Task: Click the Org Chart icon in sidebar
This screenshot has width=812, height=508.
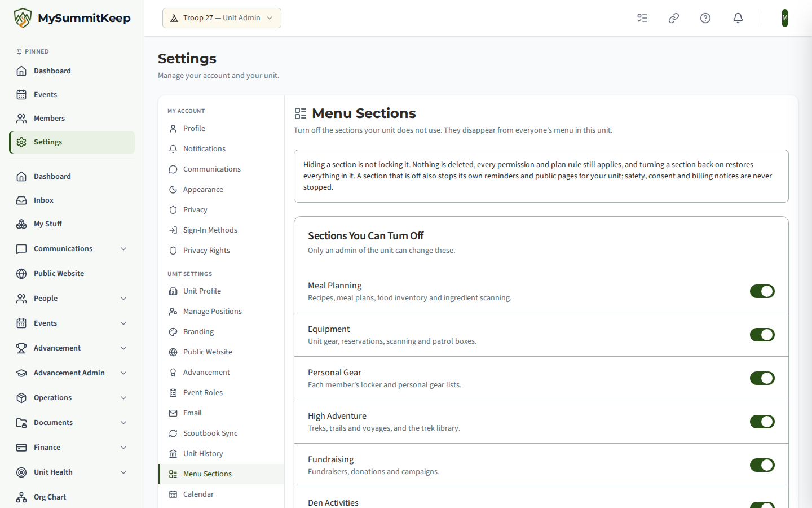Action: 21,497
